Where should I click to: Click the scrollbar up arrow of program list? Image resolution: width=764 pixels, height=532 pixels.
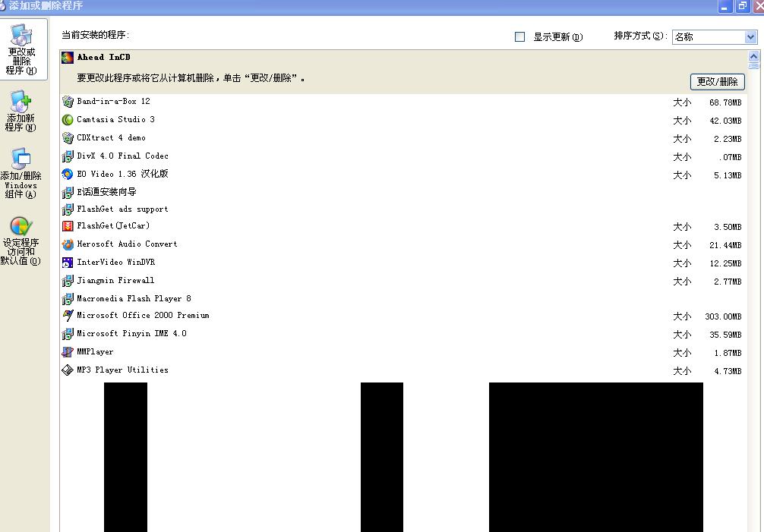pos(753,57)
